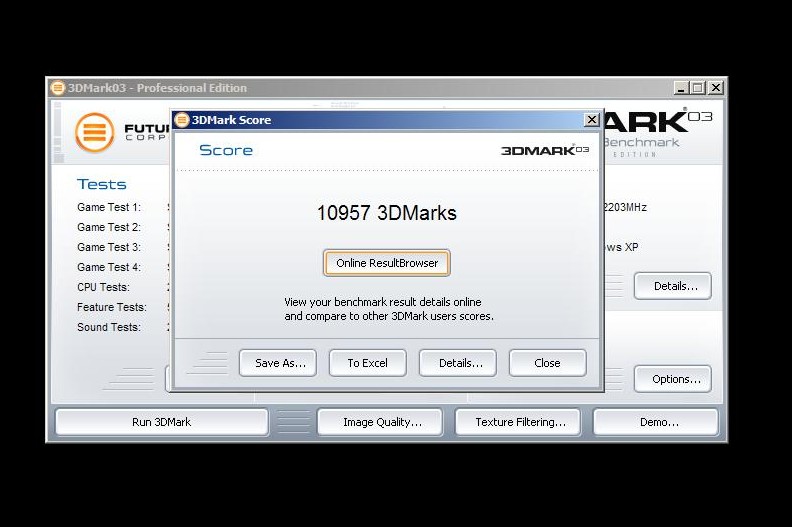The height and width of the screenshot is (527, 792).
Task: Launch the Demo in main window
Action: tap(656, 422)
